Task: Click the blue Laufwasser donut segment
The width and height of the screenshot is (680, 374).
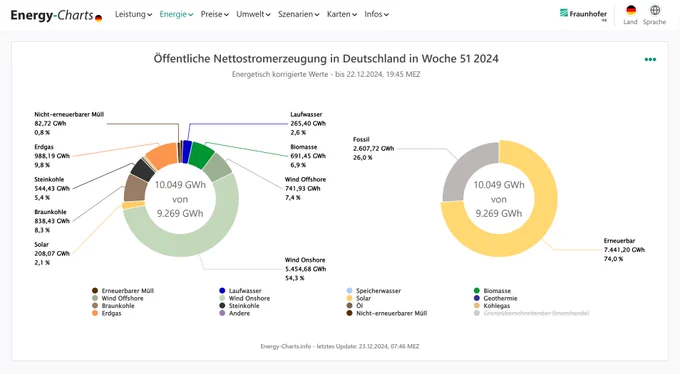Action: coord(187,152)
